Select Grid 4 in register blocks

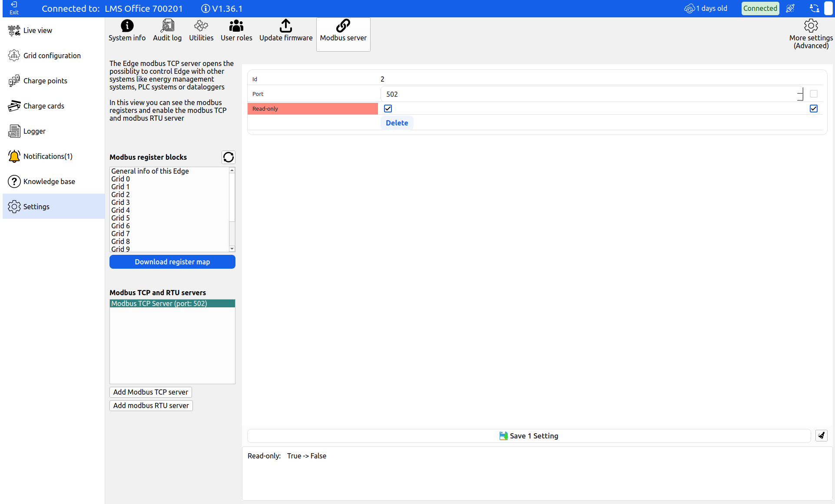[169, 210]
